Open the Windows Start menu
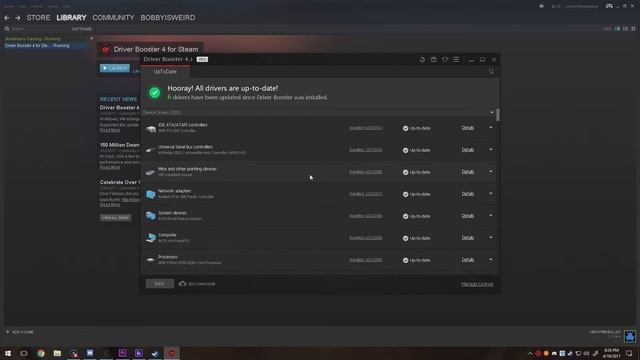This screenshot has width=640, height=360. (x=8, y=353)
